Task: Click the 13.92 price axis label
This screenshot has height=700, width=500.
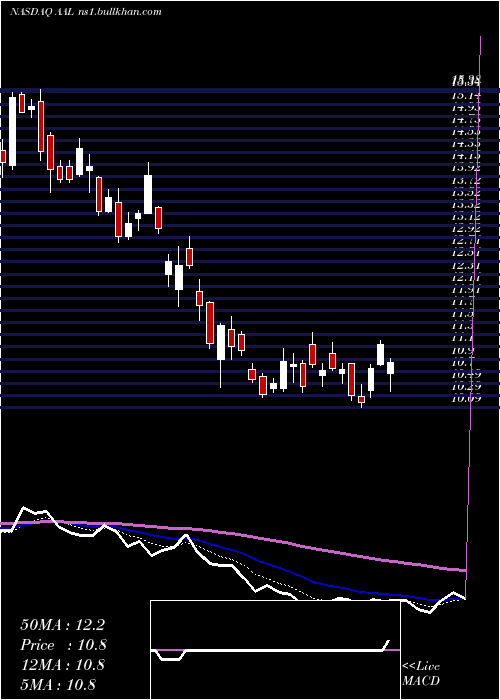Action: (x=466, y=169)
